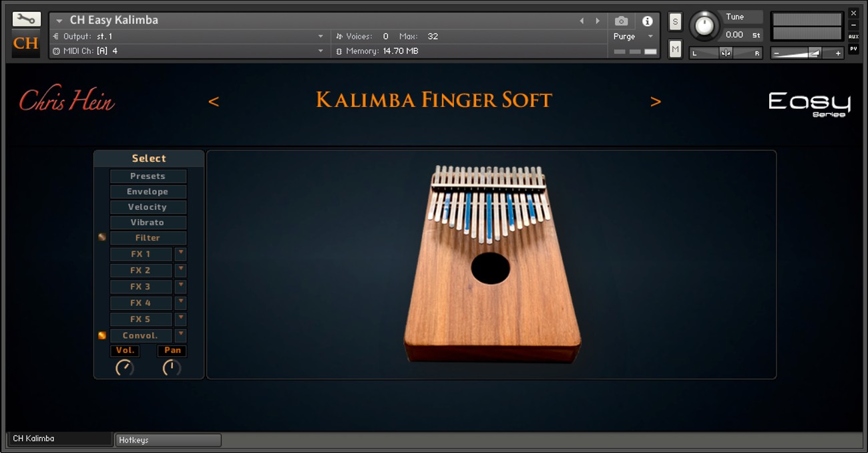Open the Purge dropdown menu
The image size is (868, 453).
[x=633, y=37]
